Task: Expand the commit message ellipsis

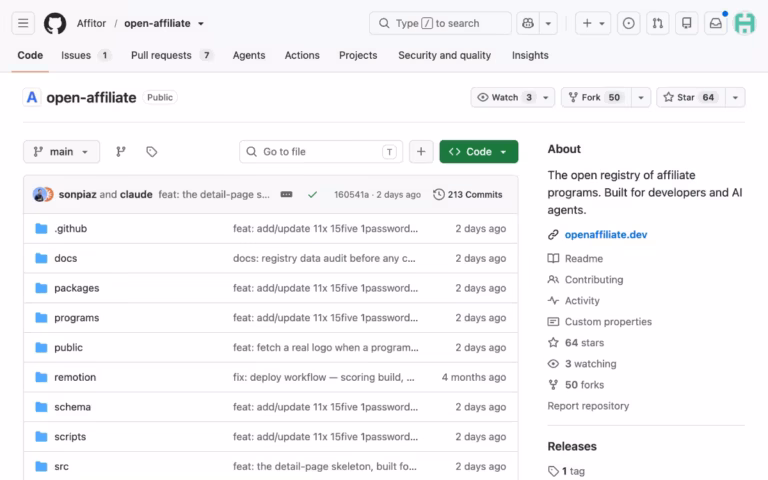Action: click(x=287, y=194)
